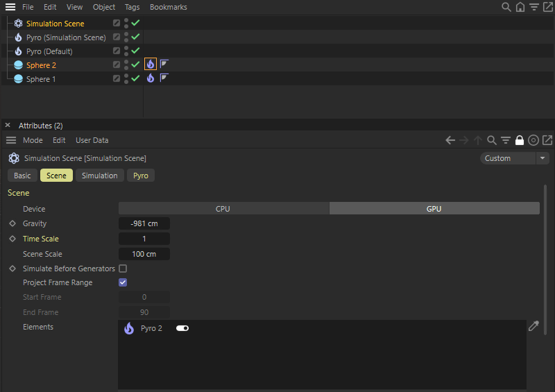Toggle the Attributes lock icon
This screenshot has width=555, height=392.
[519, 140]
